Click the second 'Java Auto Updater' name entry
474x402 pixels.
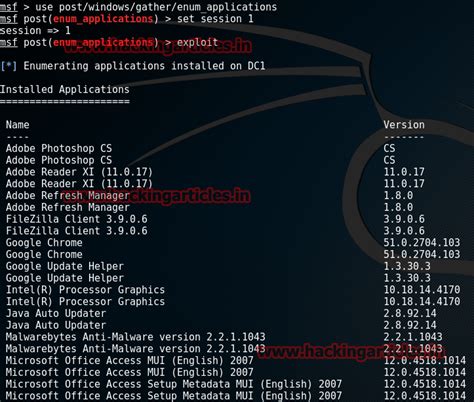click(56, 325)
